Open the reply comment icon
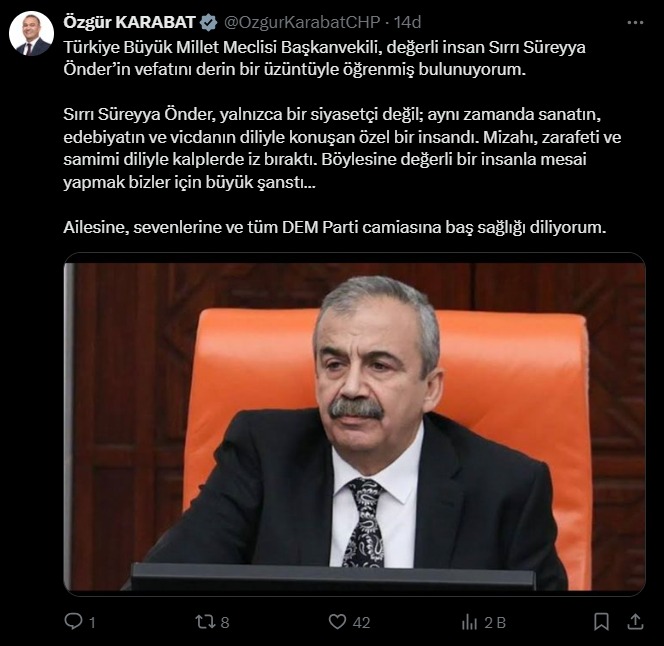The width and height of the screenshot is (664, 646). pos(73,621)
